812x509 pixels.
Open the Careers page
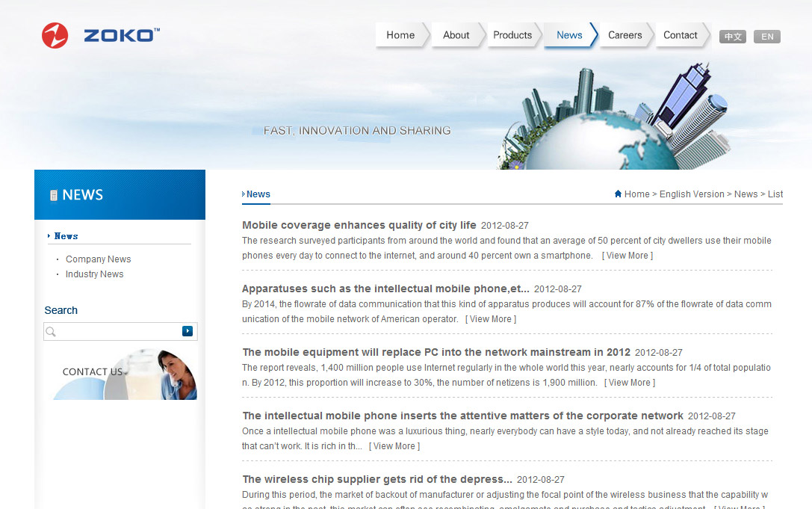click(x=625, y=35)
